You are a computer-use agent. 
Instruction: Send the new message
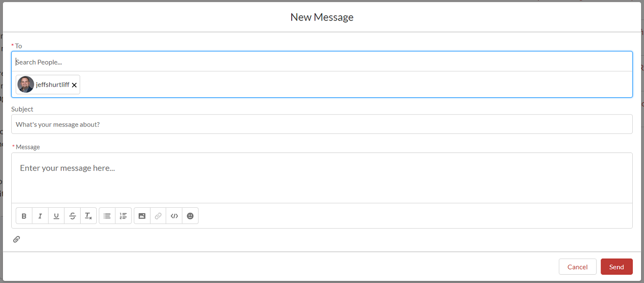(x=616, y=266)
